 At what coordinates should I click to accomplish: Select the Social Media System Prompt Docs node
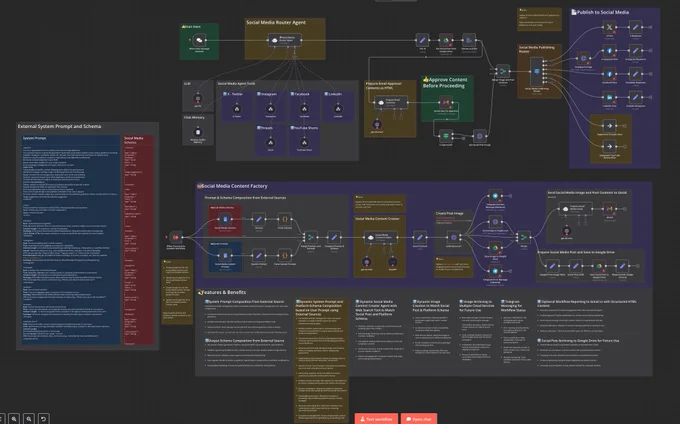pos(225,255)
